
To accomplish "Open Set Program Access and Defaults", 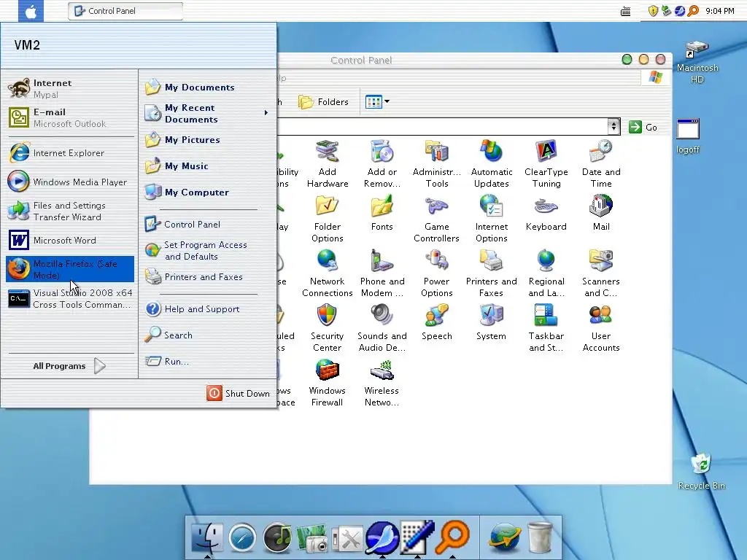I will (x=206, y=251).
